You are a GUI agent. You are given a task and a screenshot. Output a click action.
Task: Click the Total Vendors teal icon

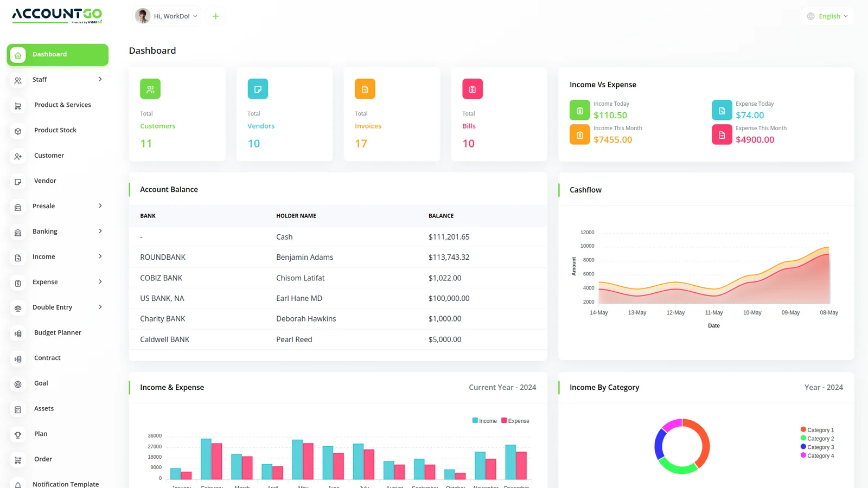click(x=258, y=89)
